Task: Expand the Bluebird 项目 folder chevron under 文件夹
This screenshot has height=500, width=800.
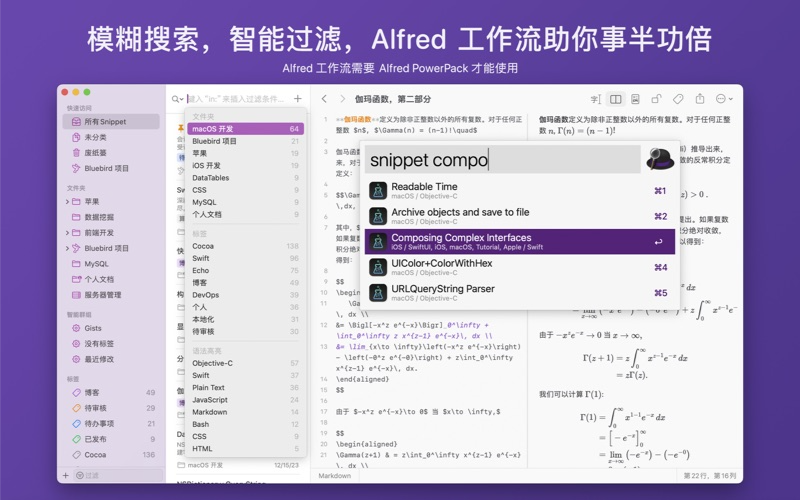Action: click(67, 248)
